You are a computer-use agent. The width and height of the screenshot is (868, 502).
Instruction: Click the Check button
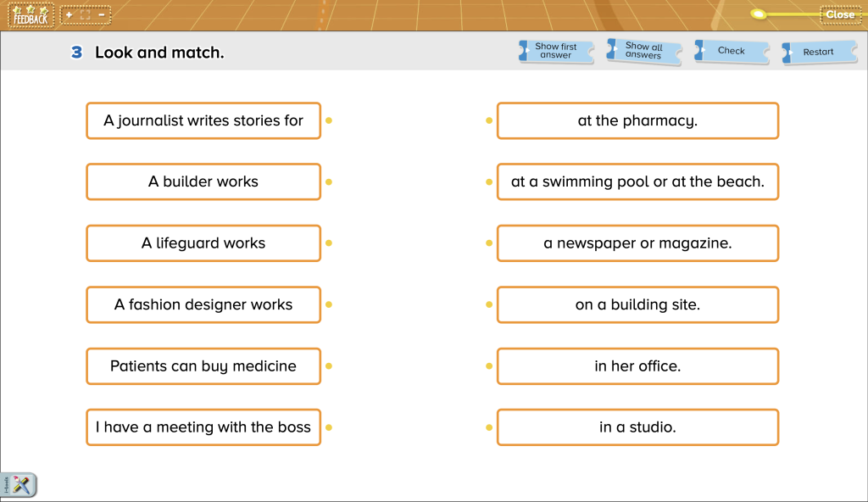(x=731, y=52)
